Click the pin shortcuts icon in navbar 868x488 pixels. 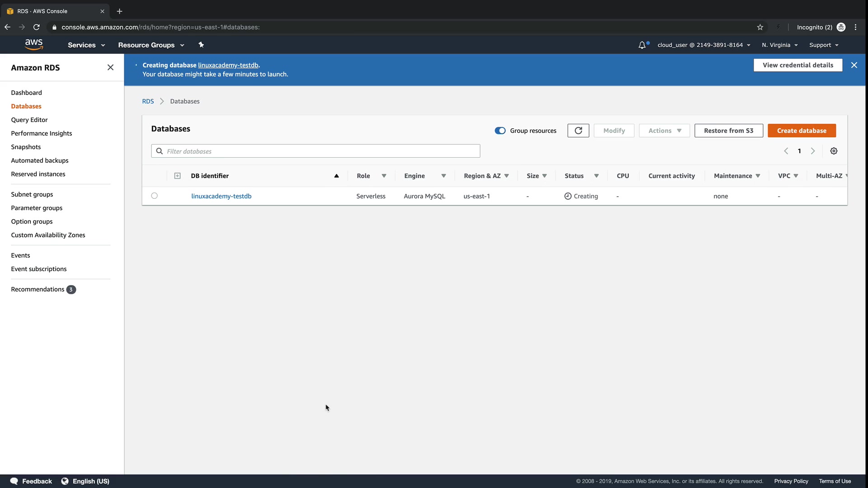click(x=201, y=45)
